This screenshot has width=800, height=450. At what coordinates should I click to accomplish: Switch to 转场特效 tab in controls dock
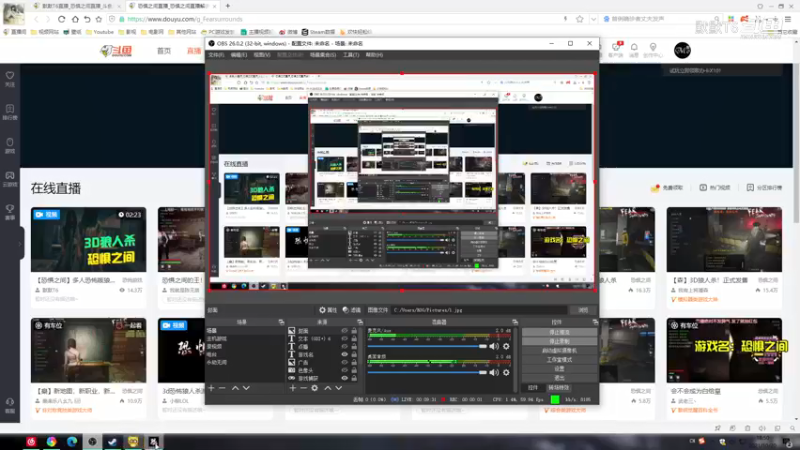coord(558,388)
